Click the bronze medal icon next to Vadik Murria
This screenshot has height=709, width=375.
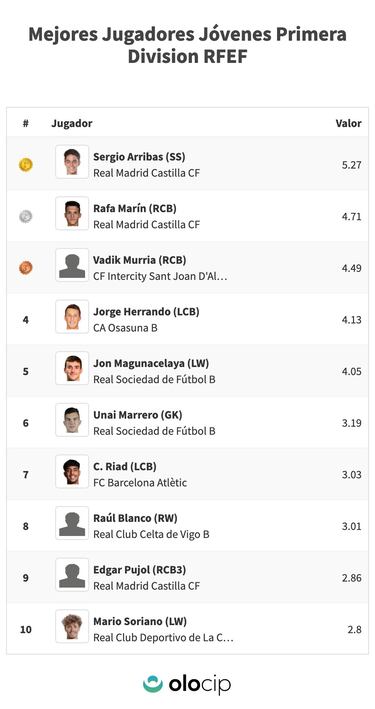coord(26,268)
